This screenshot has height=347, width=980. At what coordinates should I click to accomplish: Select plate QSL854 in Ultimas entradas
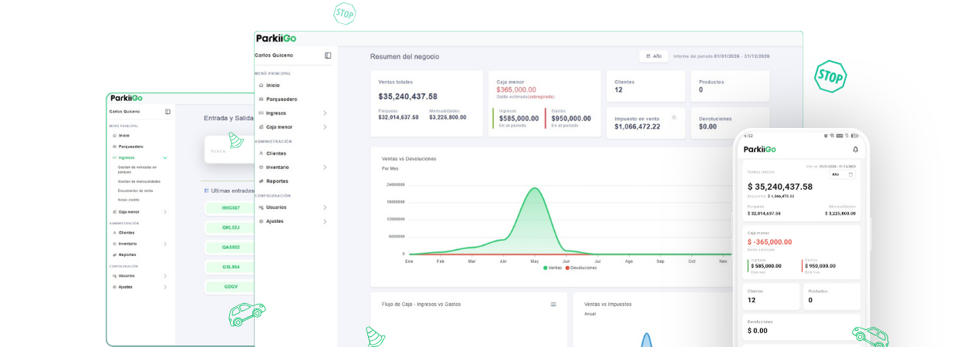[x=230, y=267]
